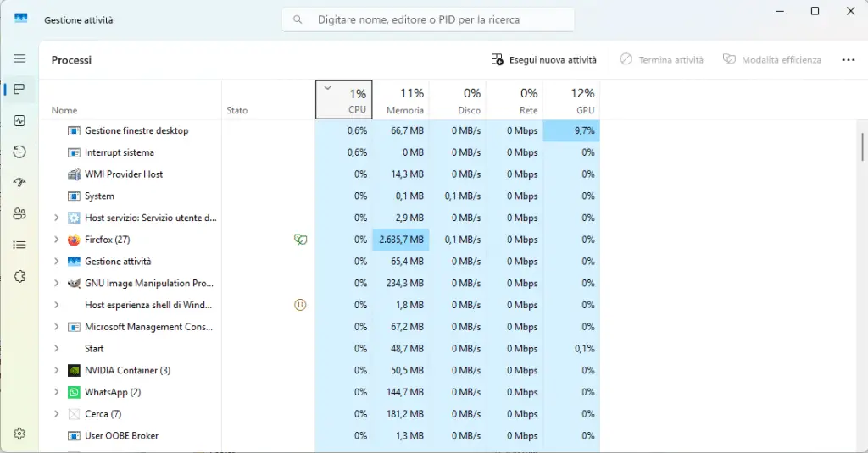Open Task Manager settings gear
Screen dimensions: 868x453
(x=19, y=434)
